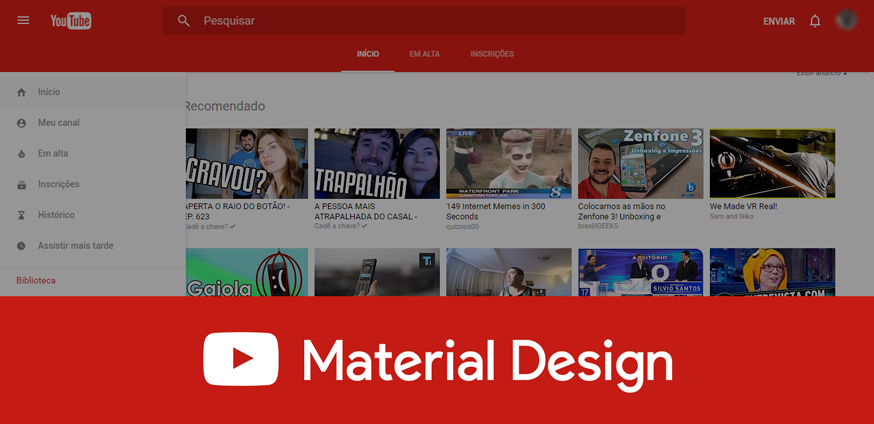874x424 pixels.
Task: Open title 'APERTA O RAIO DO BOTÃO!'
Action: click(x=237, y=211)
